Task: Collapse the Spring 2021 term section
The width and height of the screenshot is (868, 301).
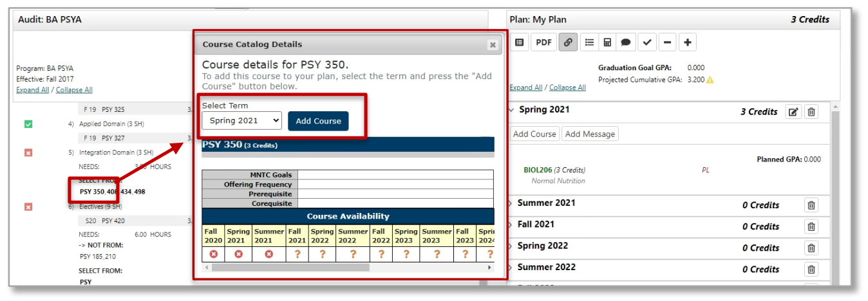Action: click(x=511, y=110)
